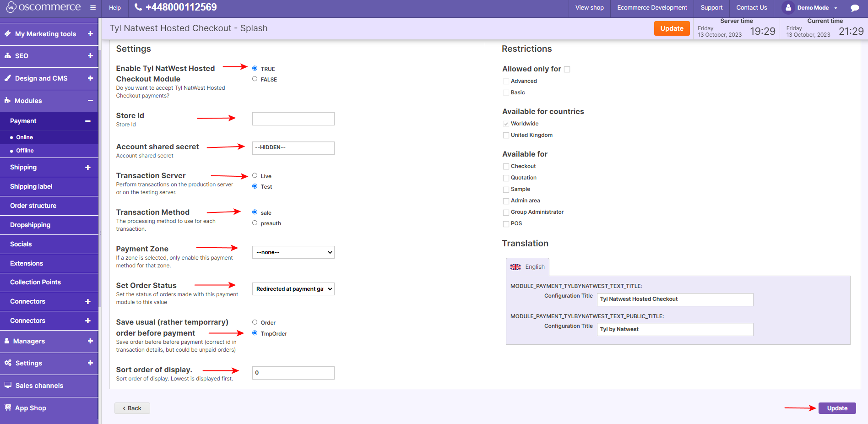Open the Payment Zone dropdown

pyautogui.click(x=293, y=252)
